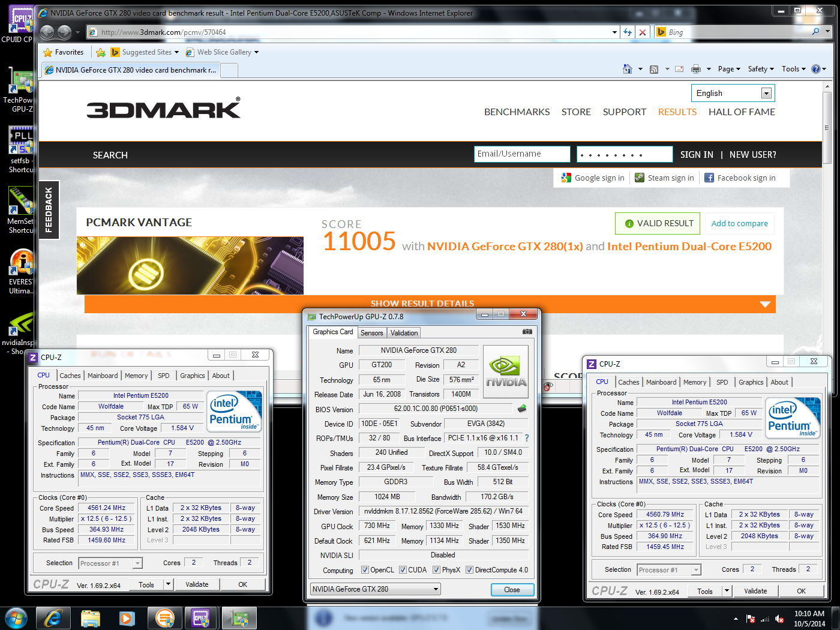Click the Read mail icon in IE toolbar
The height and width of the screenshot is (630, 840).
pyautogui.click(x=679, y=69)
